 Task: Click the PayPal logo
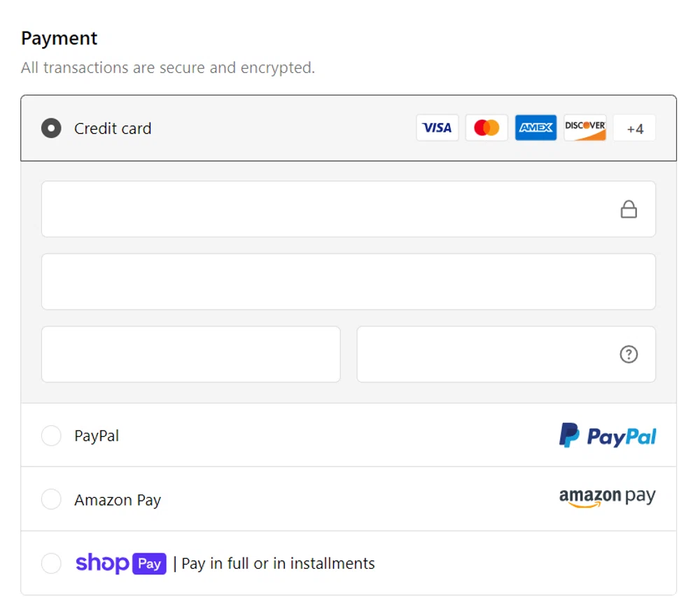coord(607,435)
